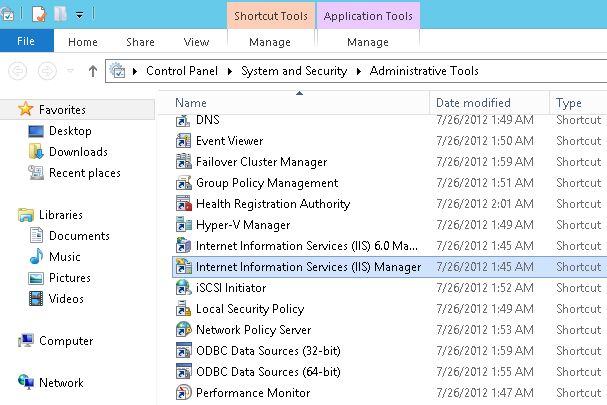Viewport: 607px width, 405px height.
Task: Click the control panel icon in address bar
Action: (x=117, y=71)
